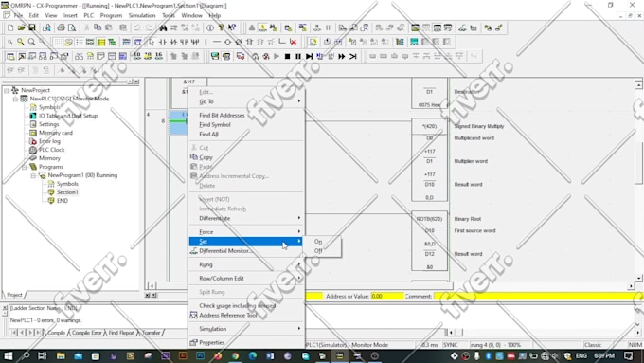The height and width of the screenshot is (363, 644).
Task: Click the Work Online triangle icon
Action: [251, 27]
